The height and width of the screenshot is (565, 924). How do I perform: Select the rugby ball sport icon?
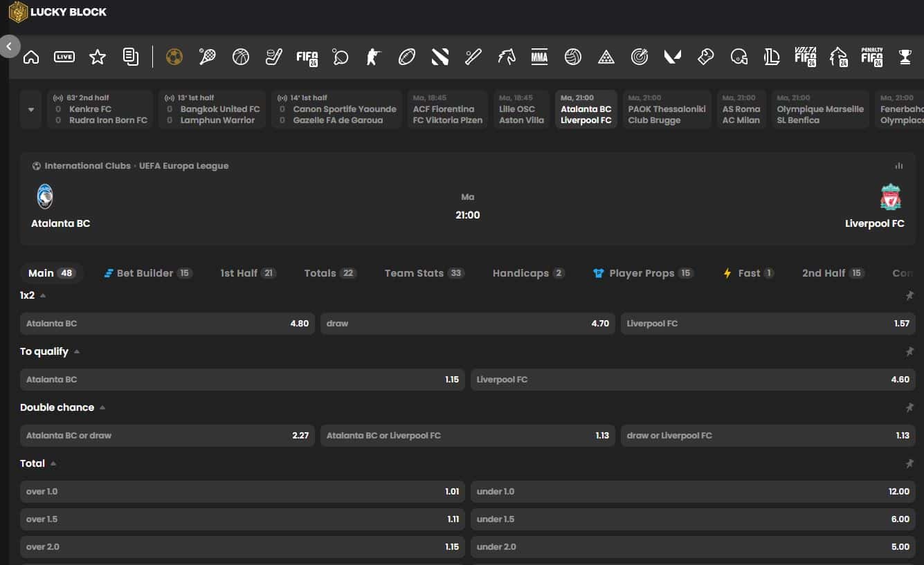[407, 57]
